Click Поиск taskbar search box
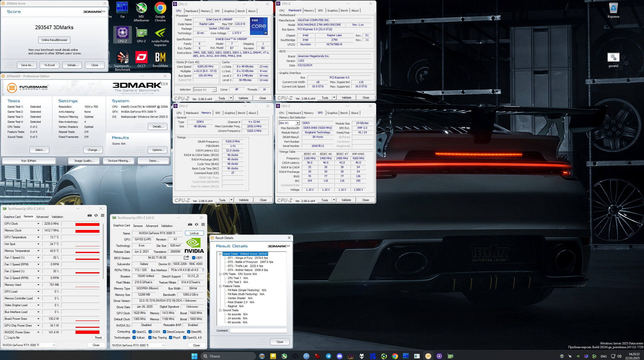This screenshot has height=360, width=644. 228,356
